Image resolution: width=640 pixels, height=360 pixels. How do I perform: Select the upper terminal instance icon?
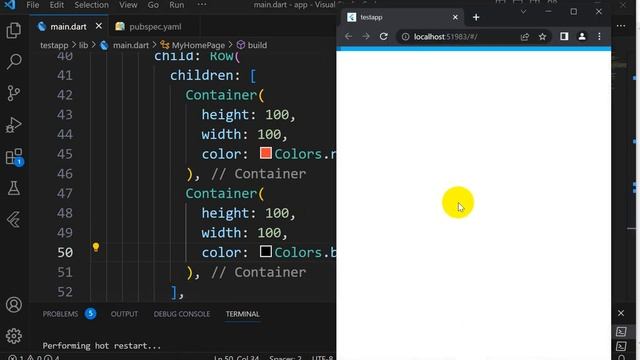coord(621,331)
